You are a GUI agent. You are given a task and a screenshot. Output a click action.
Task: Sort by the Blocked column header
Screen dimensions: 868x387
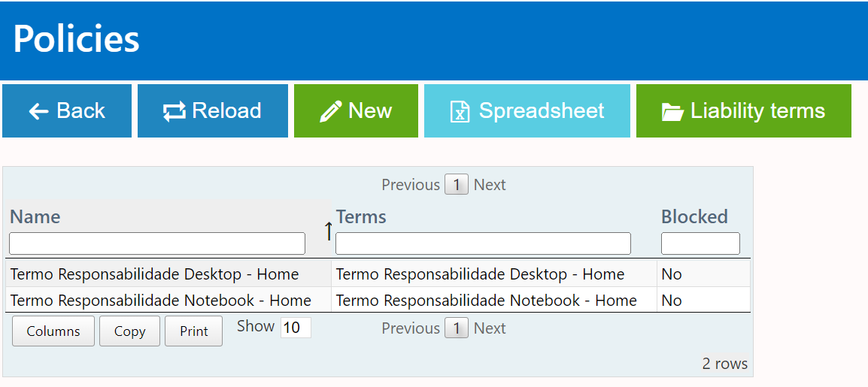[x=694, y=217]
